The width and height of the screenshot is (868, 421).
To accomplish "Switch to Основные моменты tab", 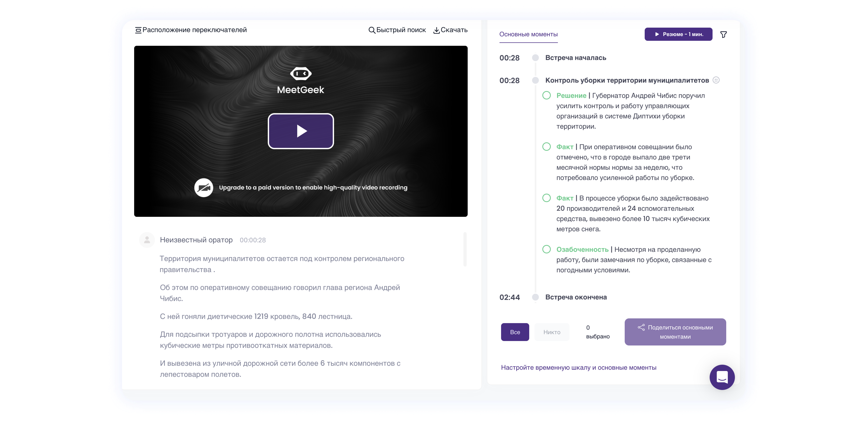I will point(528,34).
